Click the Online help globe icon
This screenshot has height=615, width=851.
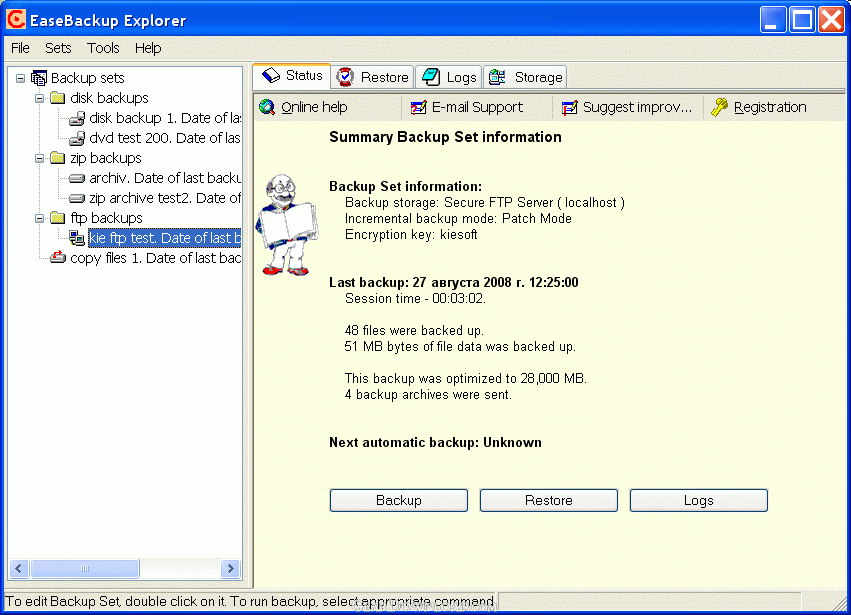pyautogui.click(x=267, y=107)
